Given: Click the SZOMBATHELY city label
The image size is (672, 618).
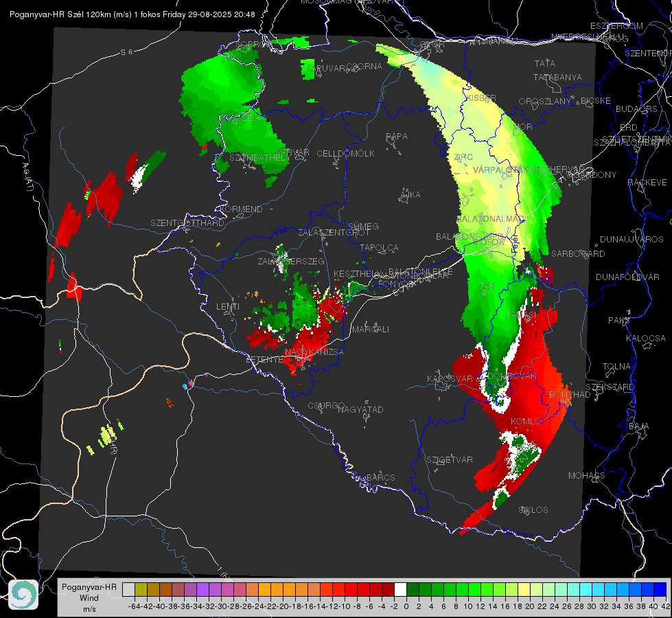Looking at the screenshot, I should [259, 157].
